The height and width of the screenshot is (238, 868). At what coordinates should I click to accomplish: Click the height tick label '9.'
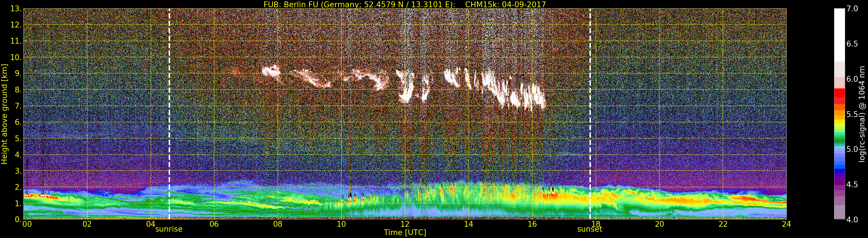[x=18, y=73]
